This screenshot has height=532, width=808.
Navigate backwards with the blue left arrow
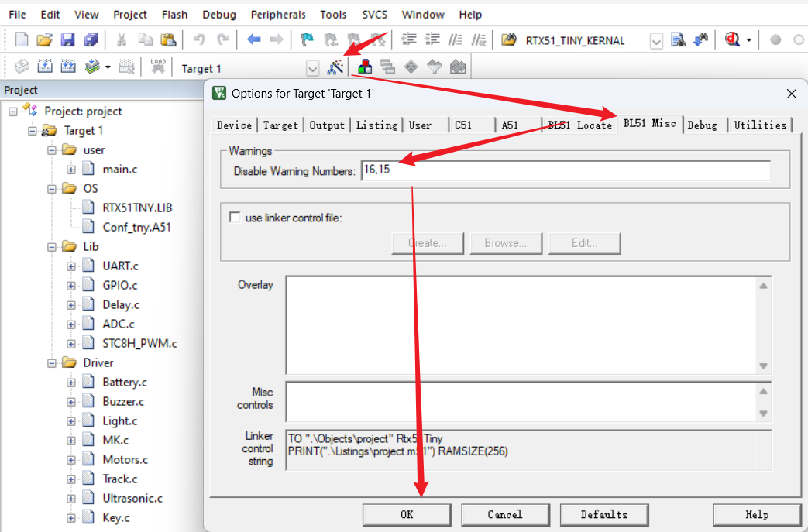point(253,39)
